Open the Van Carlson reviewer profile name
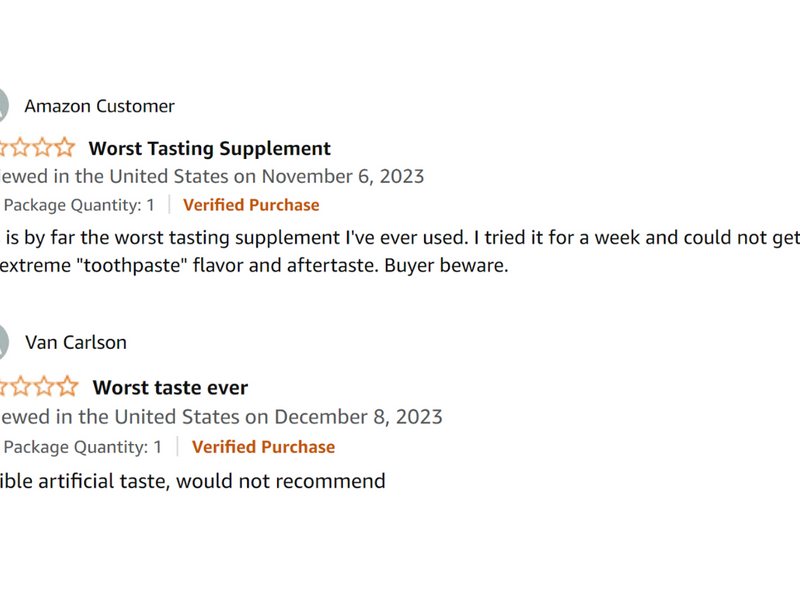 76,342
